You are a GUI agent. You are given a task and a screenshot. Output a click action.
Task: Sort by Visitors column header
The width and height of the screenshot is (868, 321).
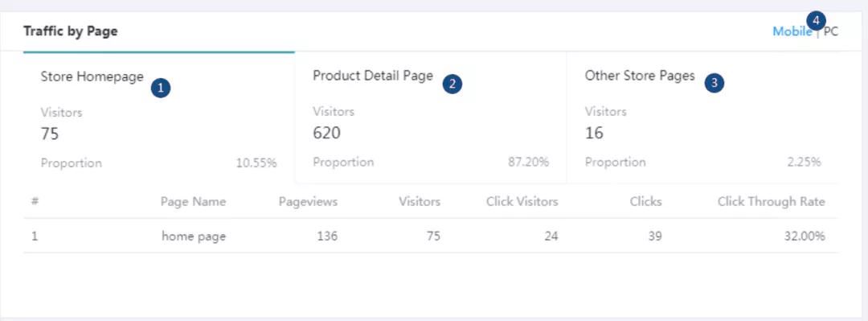click(x=420, y=202)
